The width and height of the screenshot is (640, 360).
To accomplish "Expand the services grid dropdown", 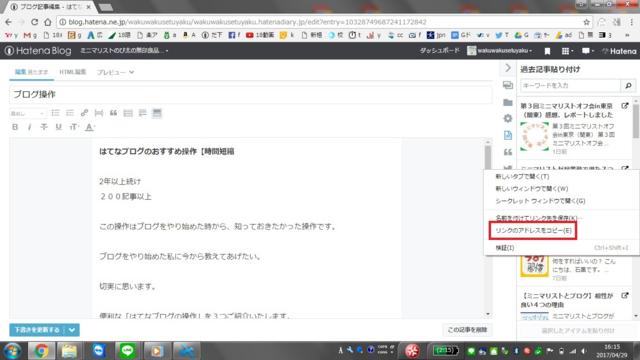I will (567, 51).
